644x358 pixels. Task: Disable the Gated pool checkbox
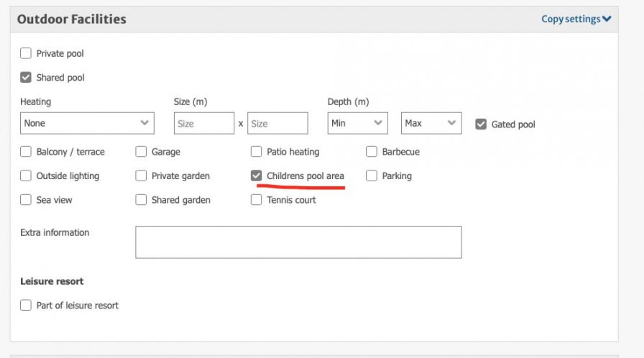pyautogui.click(x=480, y=124)
